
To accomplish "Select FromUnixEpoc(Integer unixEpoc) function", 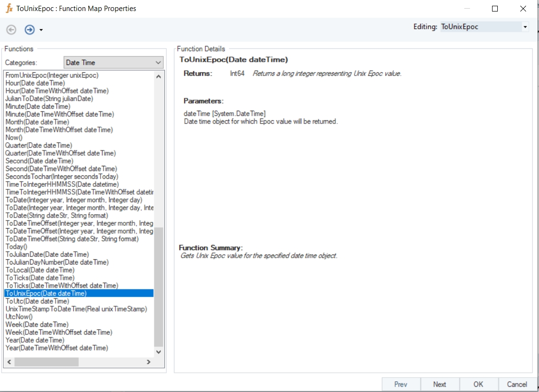I will pos(52,75).
